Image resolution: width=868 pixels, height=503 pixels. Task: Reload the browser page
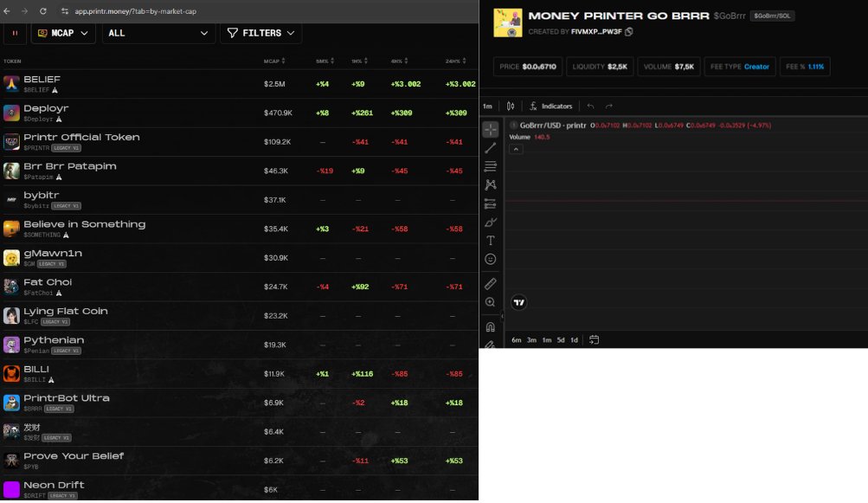point(42,11)
